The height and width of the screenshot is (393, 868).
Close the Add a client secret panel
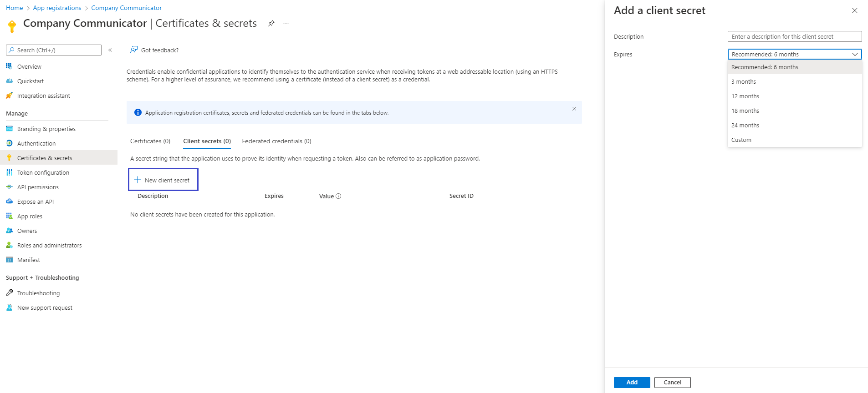[x=855, y=10]
